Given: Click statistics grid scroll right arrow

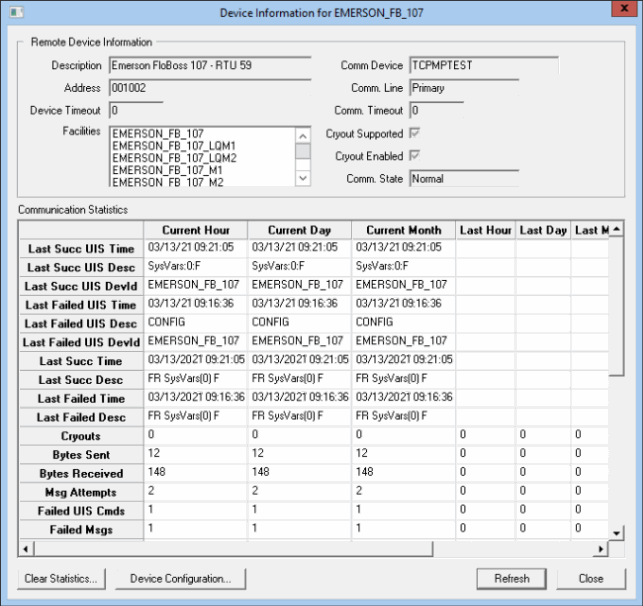Looking at the screenshot, I should (601, 549).
